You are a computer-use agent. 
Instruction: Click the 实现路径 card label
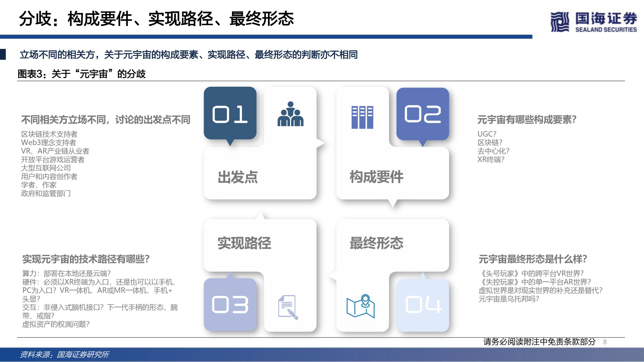[244, 243]
